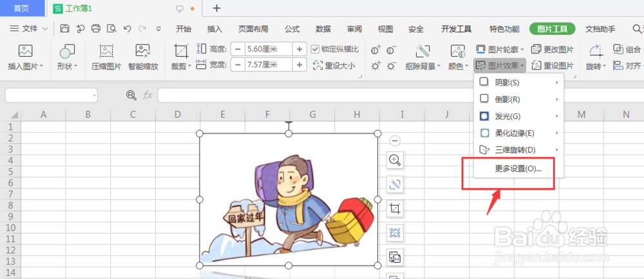The height and width of the screenshot is (279, 644).
Task: Click the Save icon in quick toolbar
Action: [x=64, y=28]
